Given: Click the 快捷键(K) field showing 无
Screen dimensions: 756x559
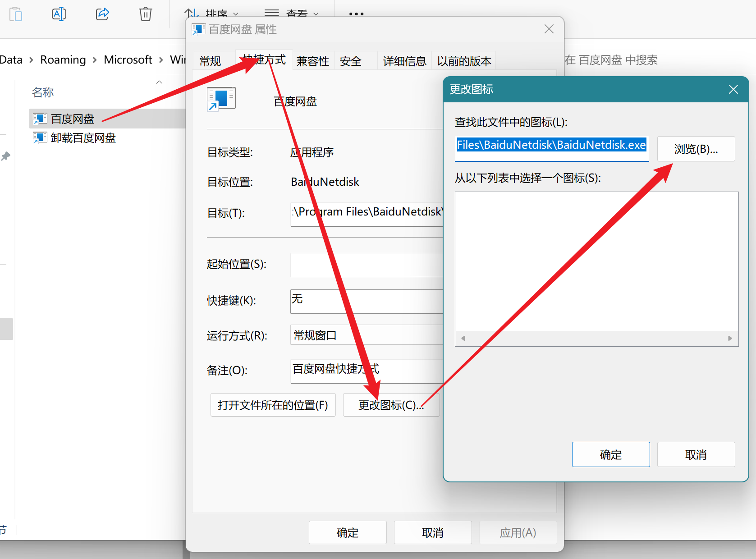Looking at the screenshot, I should click(x=367, y=301).
